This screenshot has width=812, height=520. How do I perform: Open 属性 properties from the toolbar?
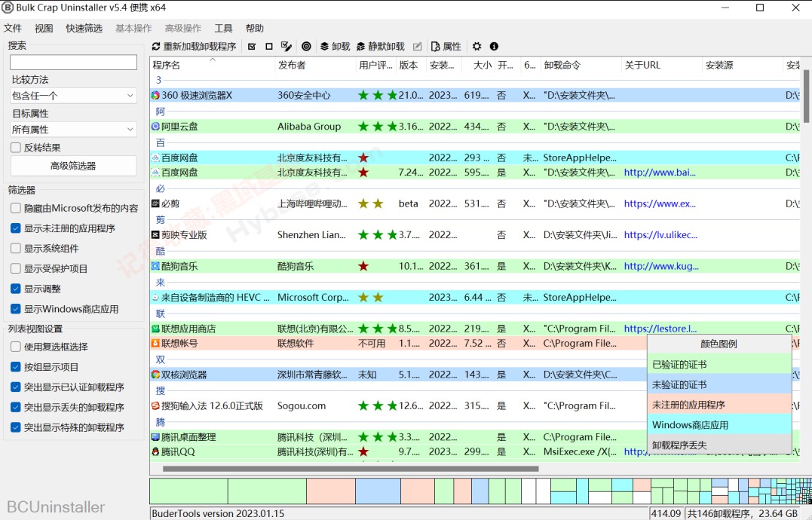(446, 47)
